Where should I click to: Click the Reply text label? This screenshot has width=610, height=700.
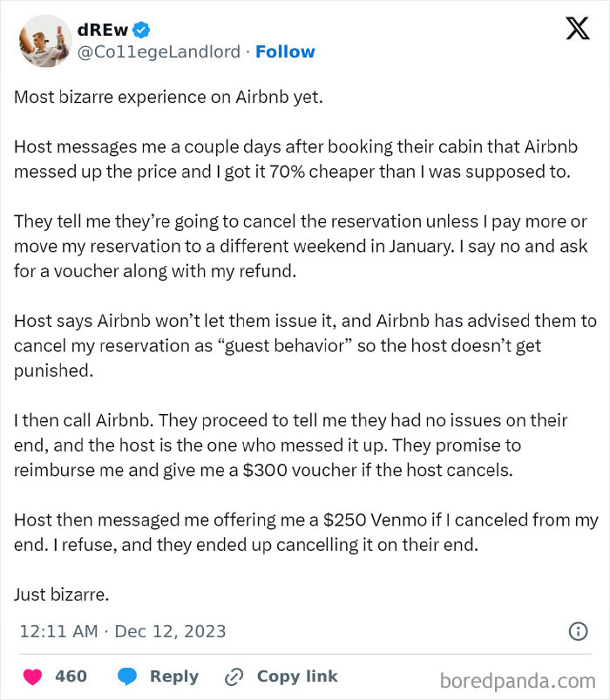(174, 676)
